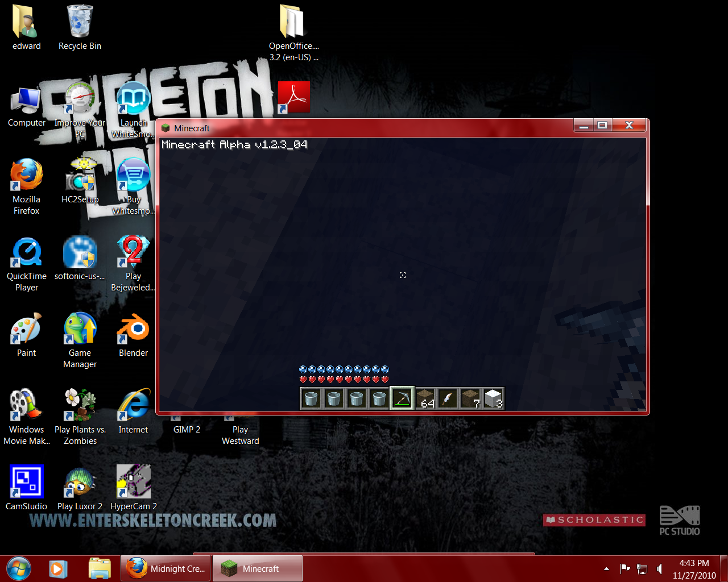Select the Internet Explorer desktop shortcut

pyautogui.click(x=133, y=411)
